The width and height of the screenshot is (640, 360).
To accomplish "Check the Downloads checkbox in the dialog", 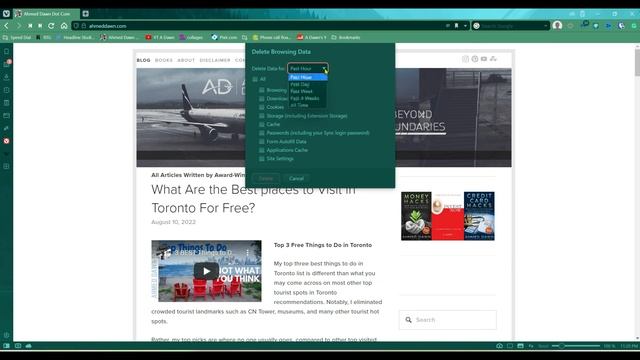I will click(262, 99).
